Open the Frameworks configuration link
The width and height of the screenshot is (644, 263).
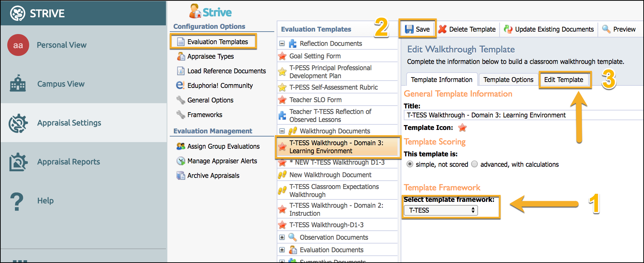[x=205, y=115]
